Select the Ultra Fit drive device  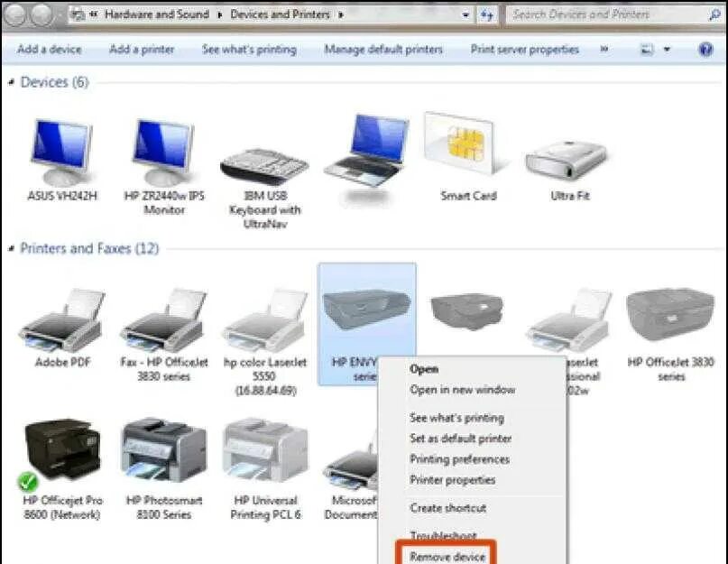pyautogui.click(x=569, y=170)
